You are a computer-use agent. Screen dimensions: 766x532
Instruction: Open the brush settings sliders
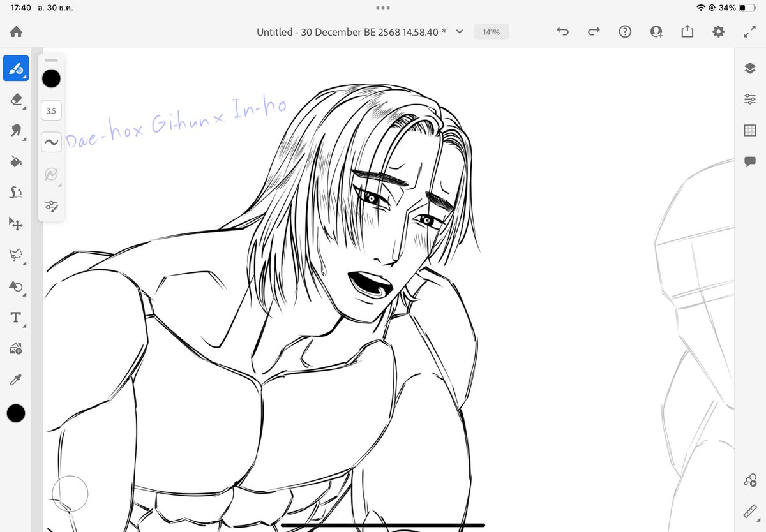(51, 205)
